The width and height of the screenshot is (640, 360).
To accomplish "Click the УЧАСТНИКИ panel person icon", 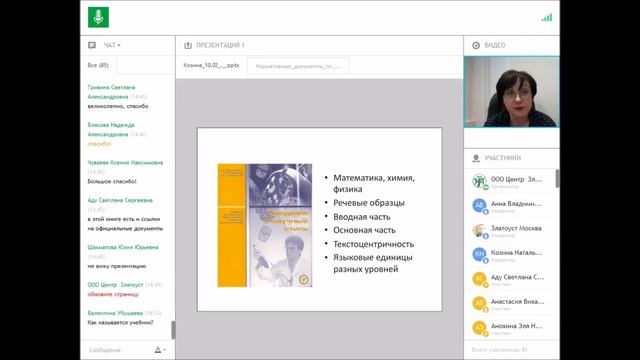I will tap(476, 158).
